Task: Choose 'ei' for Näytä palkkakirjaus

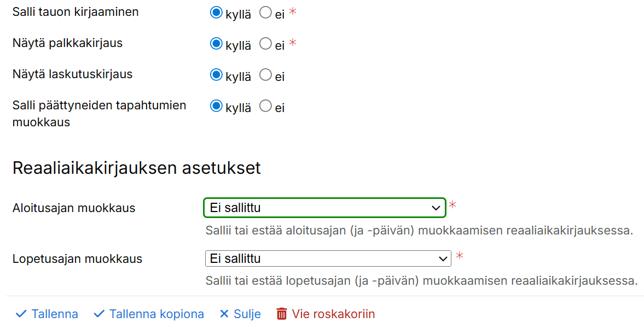Action: pos(265,44)
